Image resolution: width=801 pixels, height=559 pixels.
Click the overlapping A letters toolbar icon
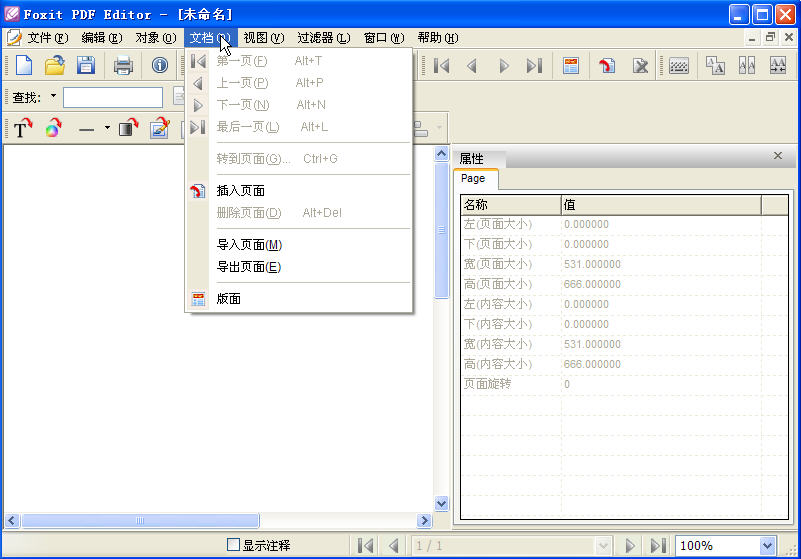coord(715,65)
